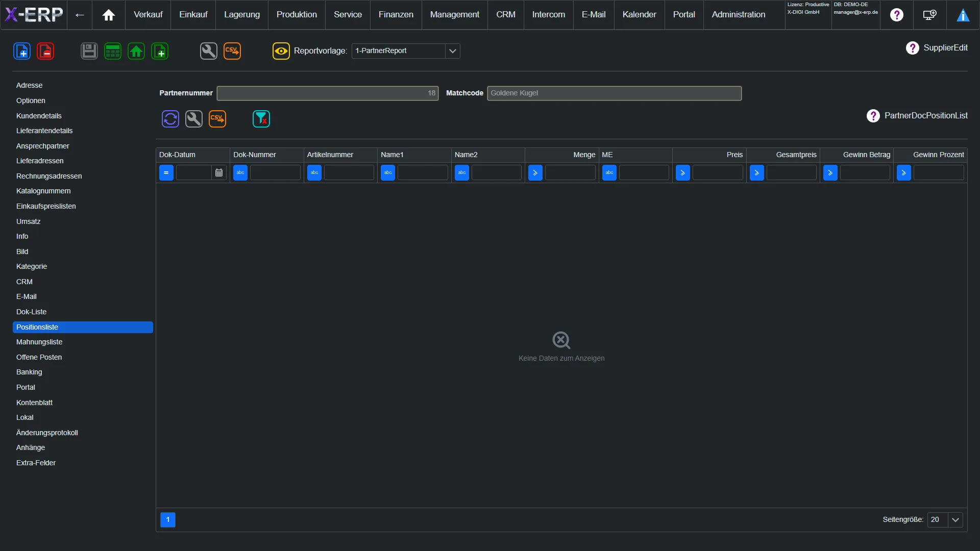
Task: Click the new document icon with plus
Action: pos(22,51)
